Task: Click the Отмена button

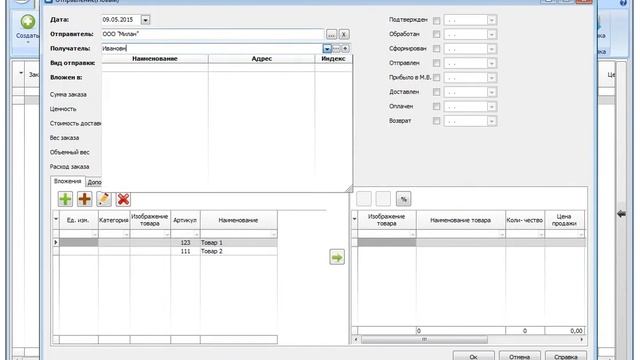Action: point(520,356)
